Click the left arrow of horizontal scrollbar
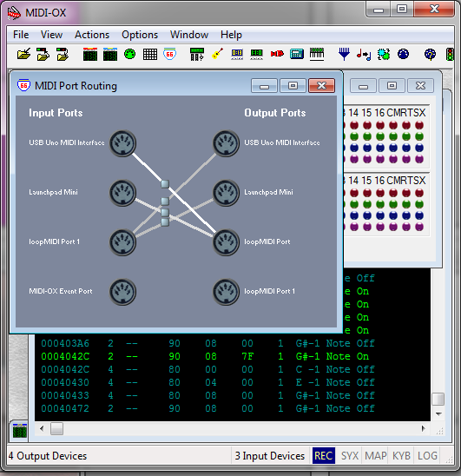The image size is (461, 476). pyautogui.click(x=42, y=429)
